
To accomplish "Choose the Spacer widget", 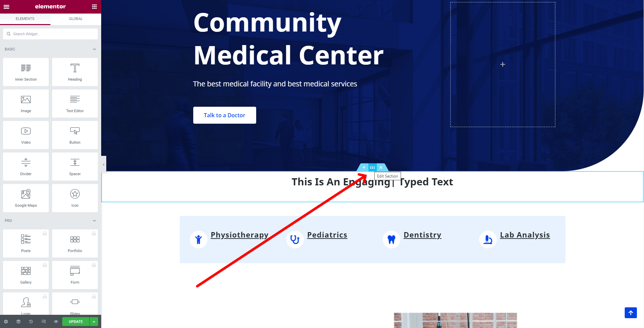I will (75, 166).
